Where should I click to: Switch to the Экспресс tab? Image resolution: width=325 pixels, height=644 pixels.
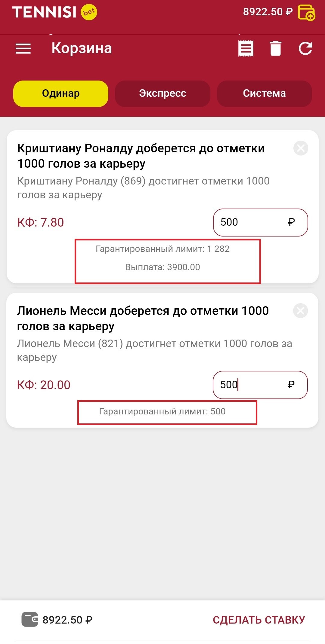162,93
